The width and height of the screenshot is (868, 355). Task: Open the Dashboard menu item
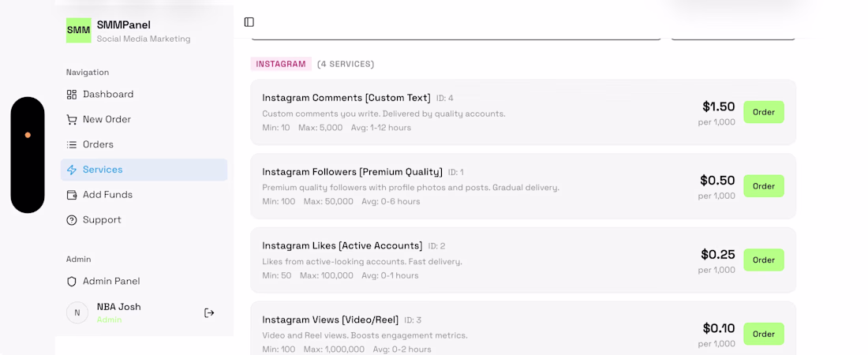[108, 95]
